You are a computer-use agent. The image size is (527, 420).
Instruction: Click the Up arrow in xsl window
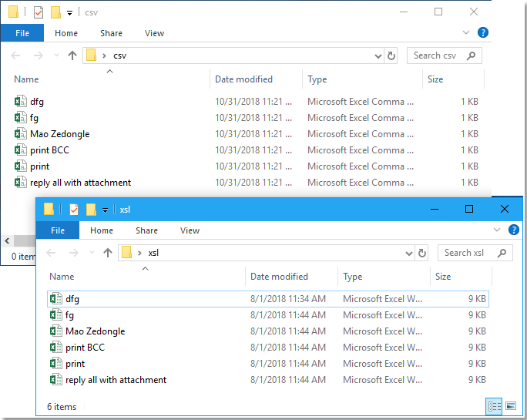pos(108,253)
